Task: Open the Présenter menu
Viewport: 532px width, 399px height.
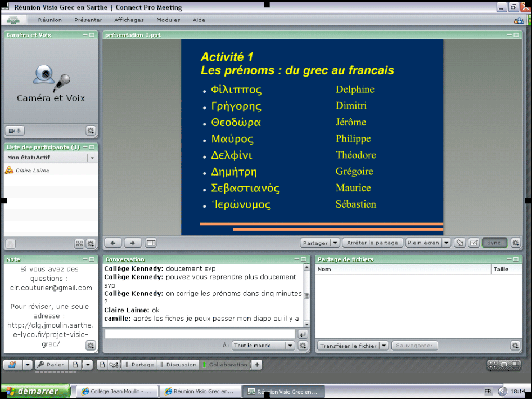Action: coord(88,20)
